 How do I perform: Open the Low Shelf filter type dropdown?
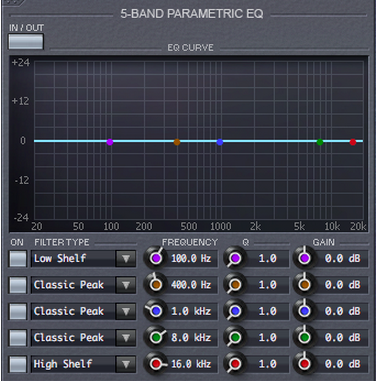tap(126, 259)
